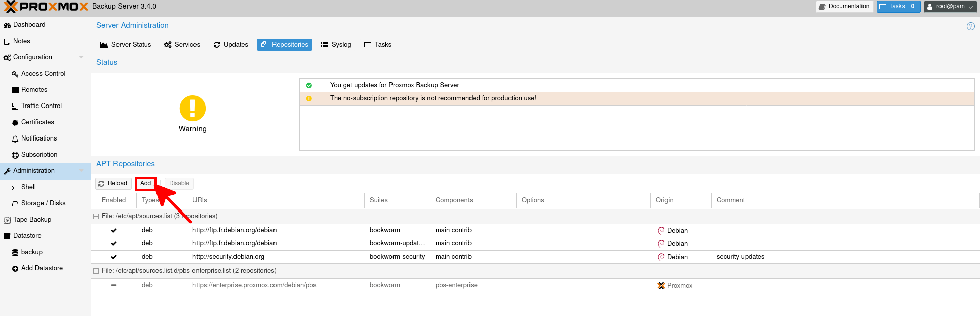980x316 pixels.
Task: Open the help question mark icon
Action: point(970,26)
